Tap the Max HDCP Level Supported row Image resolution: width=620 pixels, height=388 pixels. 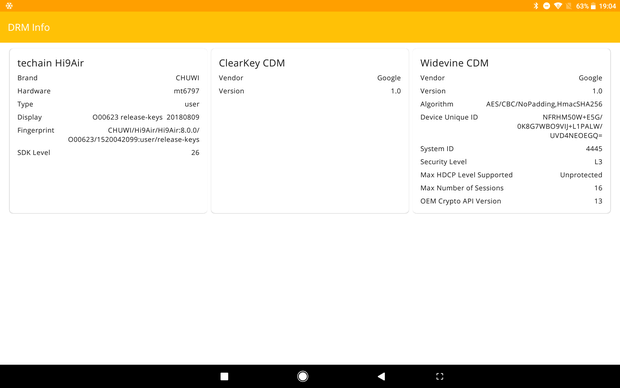point(511,175)
